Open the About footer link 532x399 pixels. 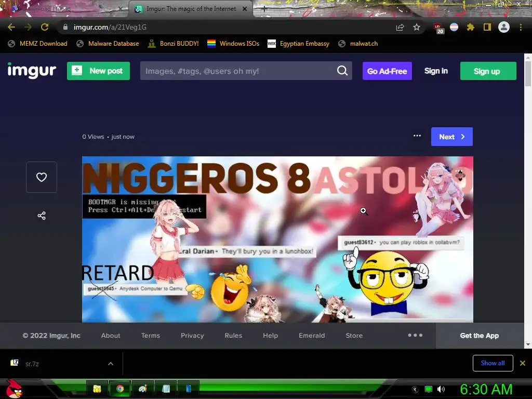[x=111, y=336]
